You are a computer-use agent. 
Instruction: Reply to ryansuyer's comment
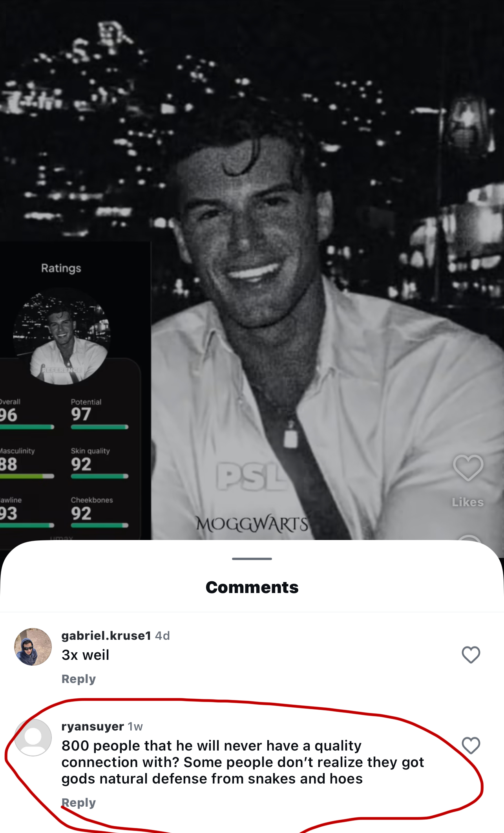click(x=79, y=803)
